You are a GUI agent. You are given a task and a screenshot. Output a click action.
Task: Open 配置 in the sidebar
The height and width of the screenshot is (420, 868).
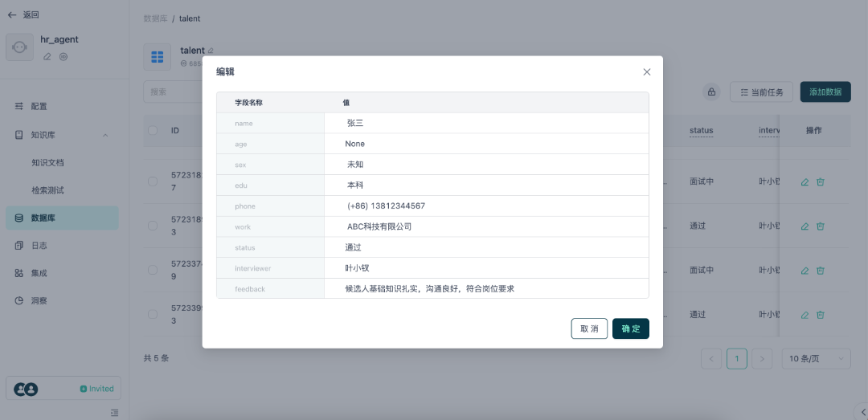click(62, 106)
